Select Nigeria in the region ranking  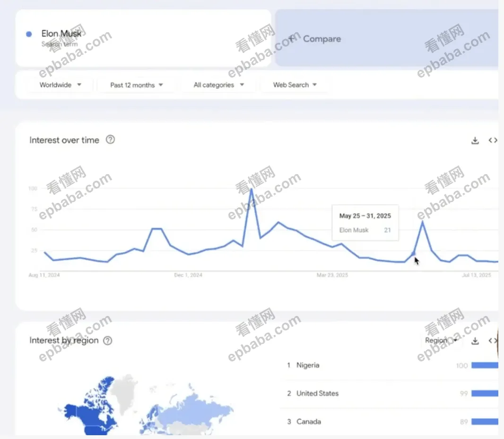point(308,365)
